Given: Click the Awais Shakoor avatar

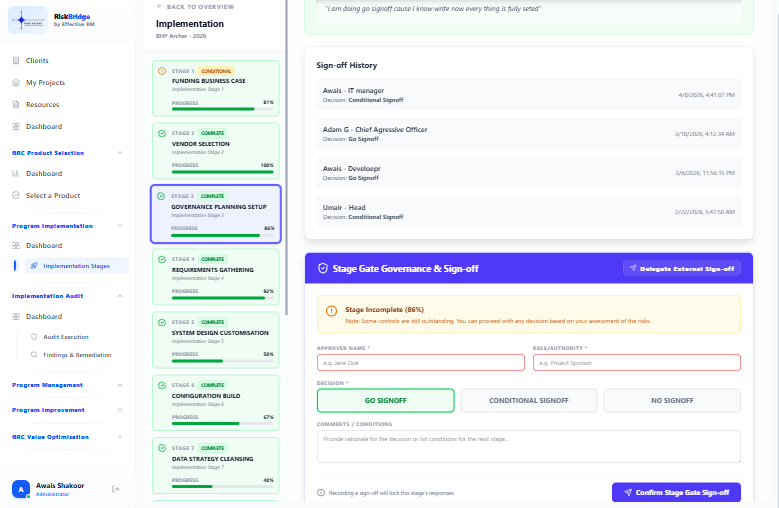Looking at the screenshot, I should point(21,489).
